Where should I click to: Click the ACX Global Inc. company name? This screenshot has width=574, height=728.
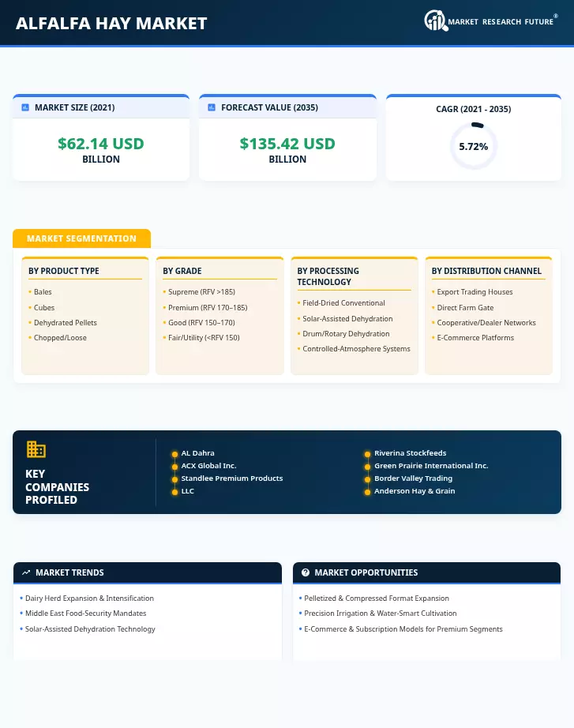tap(208, 466)
